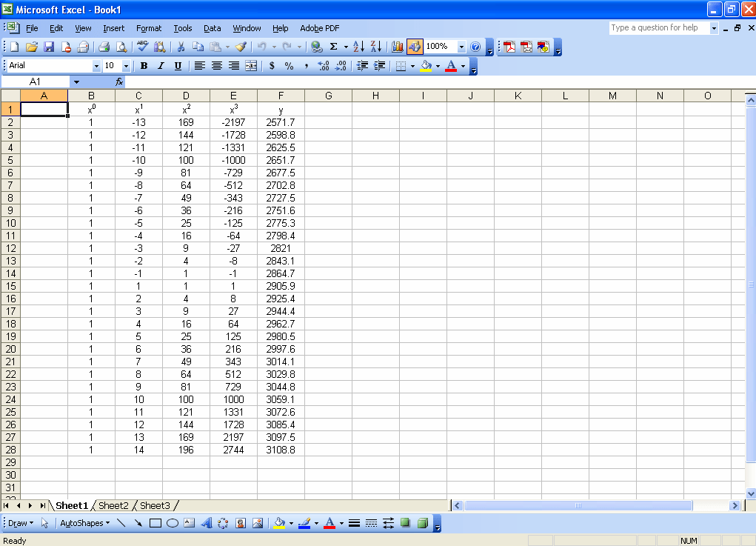Screen dimensions: 756x546
Task: Click the Draw button on the Drawing toolbar
Action: point(19,522)
